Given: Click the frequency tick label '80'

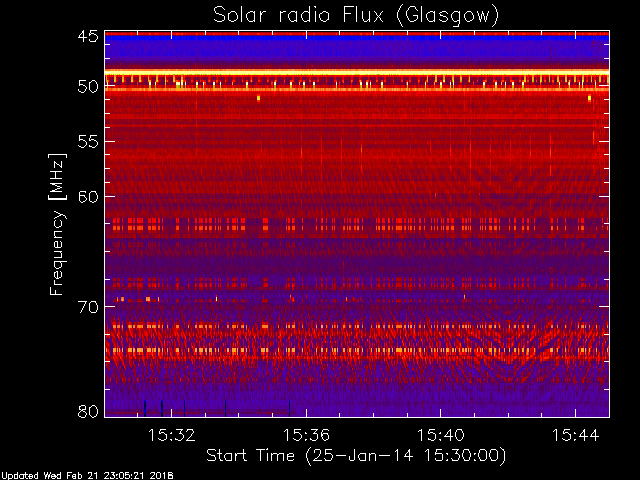Looking at the screenshot, I should click(88, 411).
